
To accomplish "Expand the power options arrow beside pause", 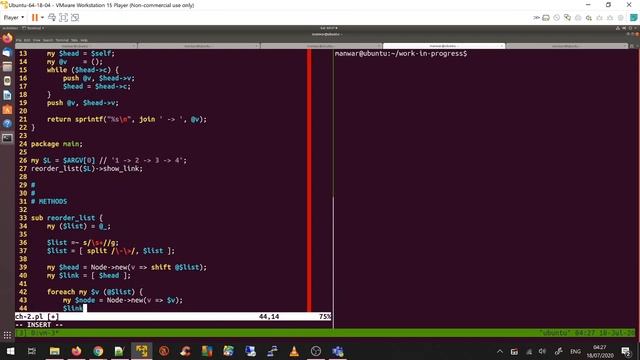I will tap(42, 18).
